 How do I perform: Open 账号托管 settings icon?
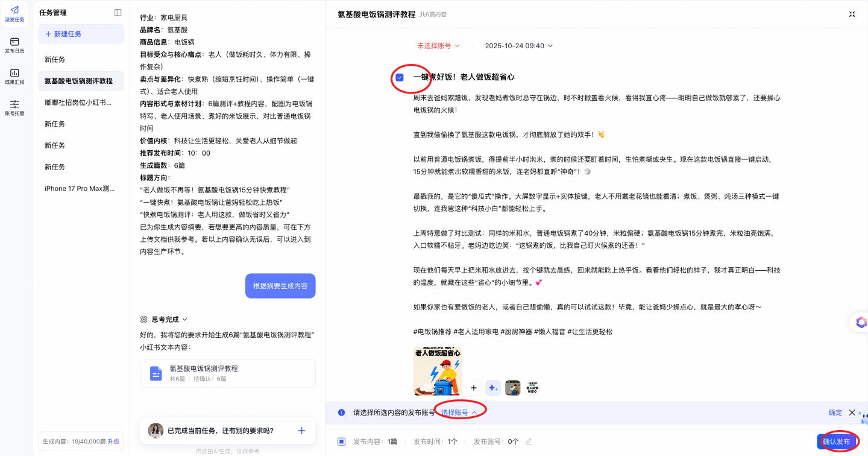pyautogui.click(x=14, y=108)
